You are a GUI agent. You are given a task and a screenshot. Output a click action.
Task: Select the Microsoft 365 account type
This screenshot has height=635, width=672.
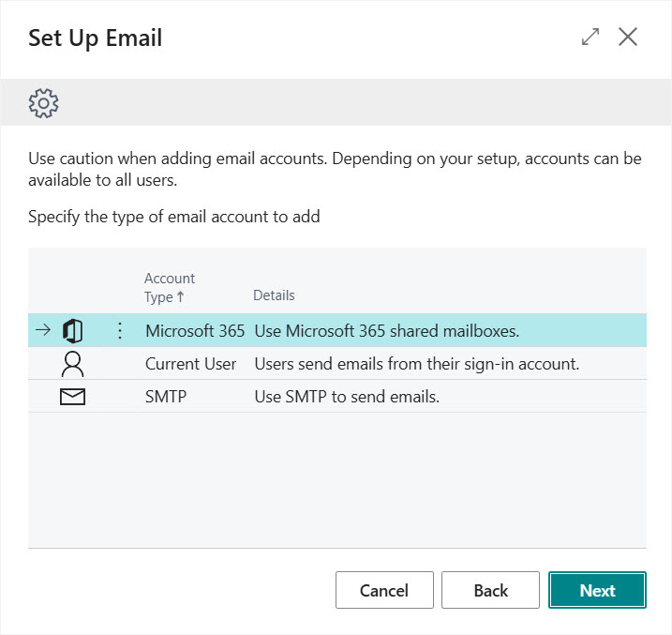195,331
